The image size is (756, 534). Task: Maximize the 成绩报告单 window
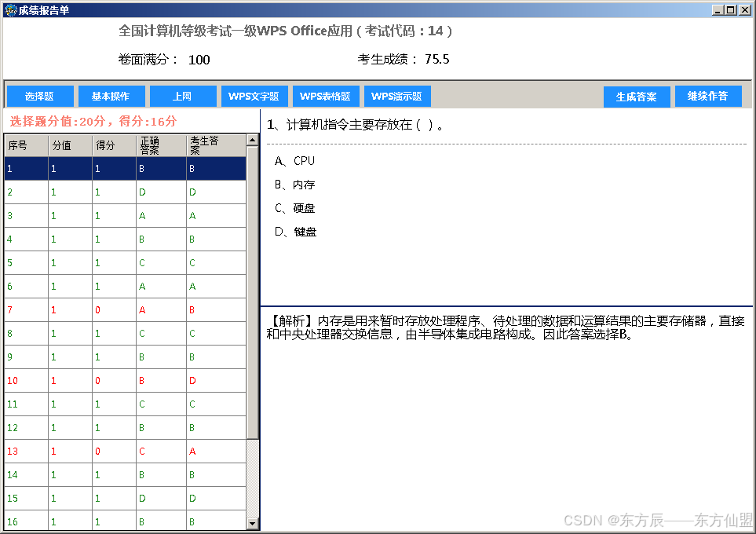[x=730, y=9]
